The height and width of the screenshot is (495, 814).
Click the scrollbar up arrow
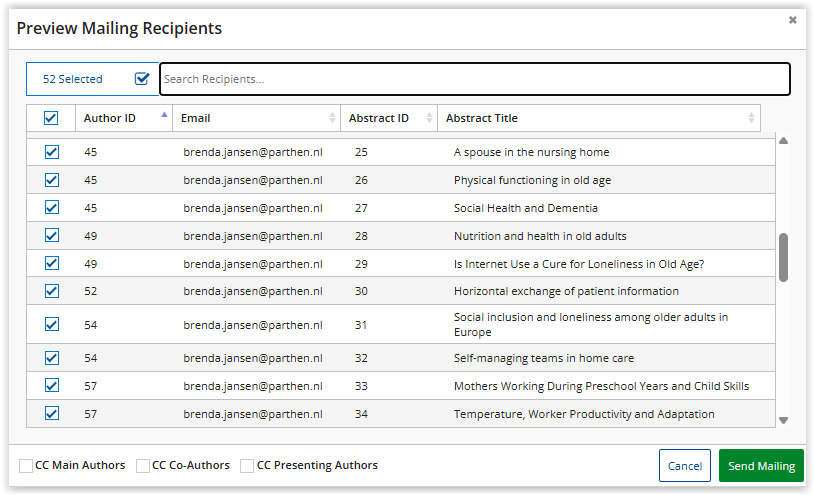tap(783, 141)
